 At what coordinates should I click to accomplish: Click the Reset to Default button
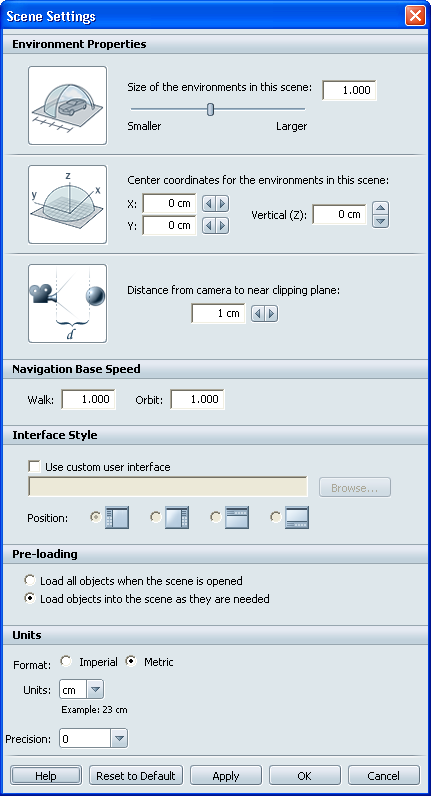(136, 776)
